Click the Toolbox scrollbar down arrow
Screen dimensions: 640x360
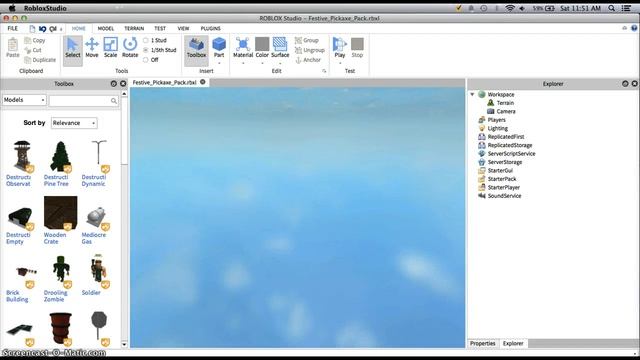point(124,344)
